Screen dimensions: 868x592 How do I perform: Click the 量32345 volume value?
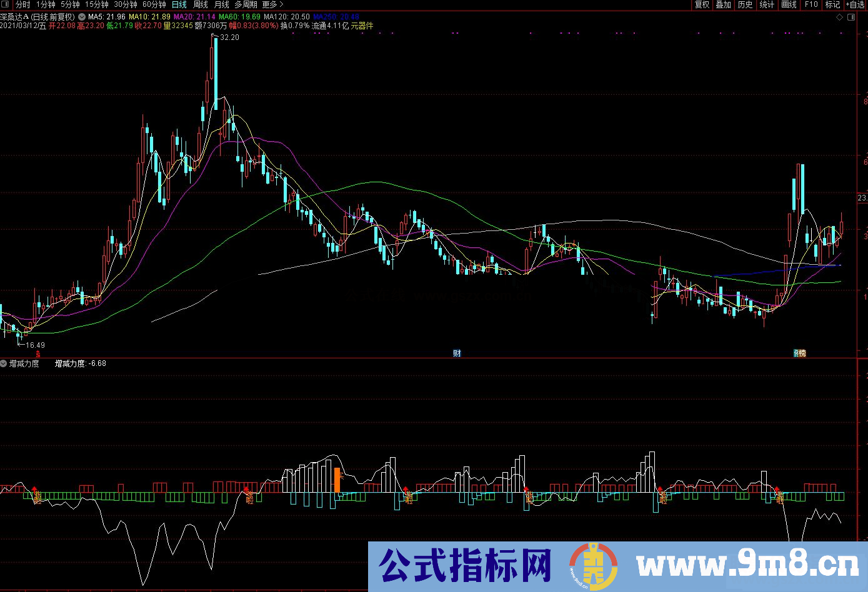[x=178, y=26]
